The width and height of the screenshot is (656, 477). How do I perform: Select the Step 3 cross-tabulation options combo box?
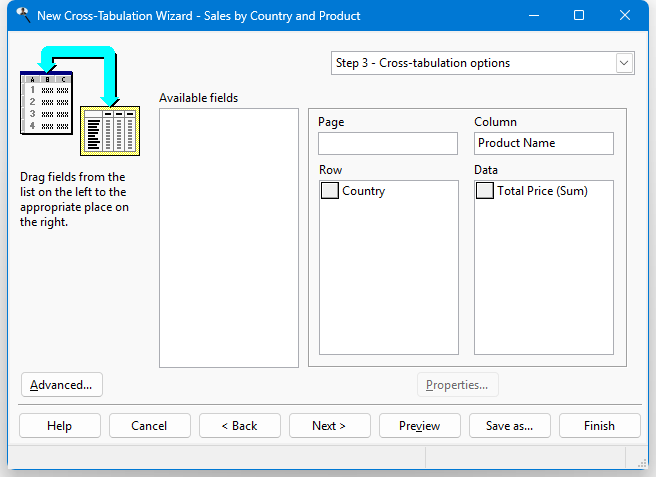click(x=472, y=63)
